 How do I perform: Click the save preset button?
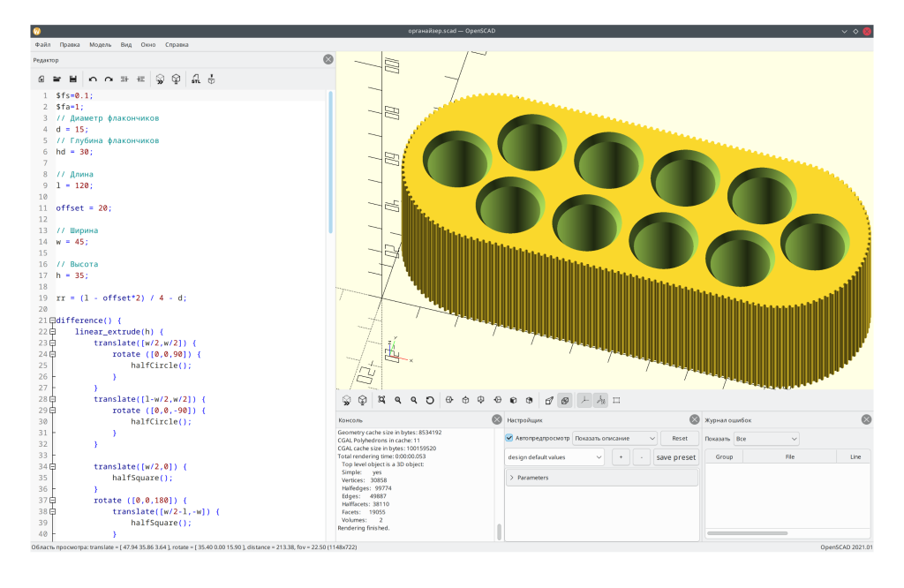(676, 457)
